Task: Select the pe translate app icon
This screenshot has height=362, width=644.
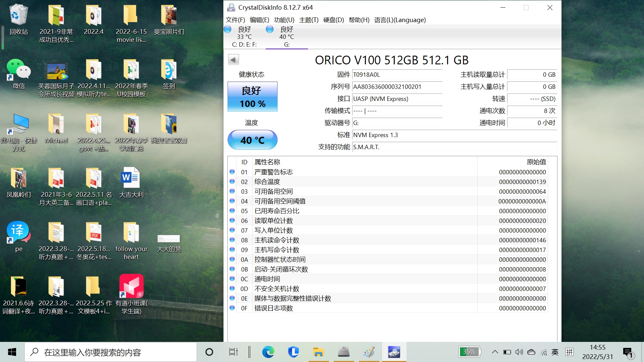Action: [x=19, y=236]
